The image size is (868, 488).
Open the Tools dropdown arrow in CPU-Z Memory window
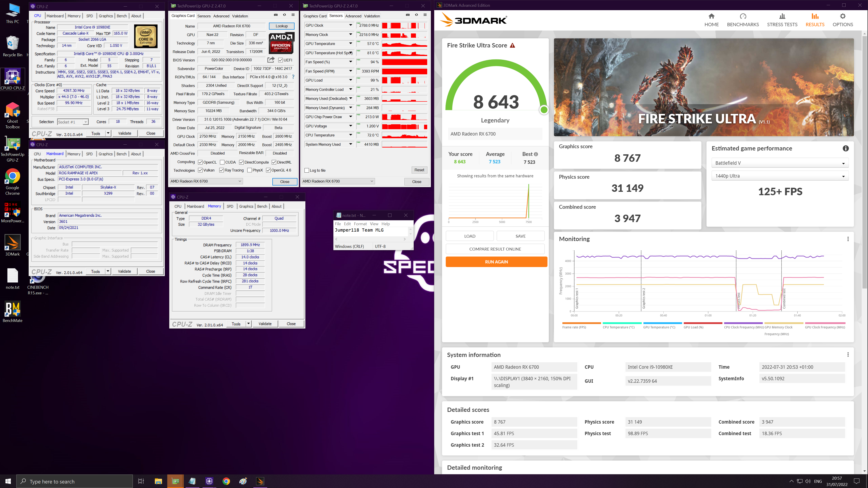tap(249, 324)
